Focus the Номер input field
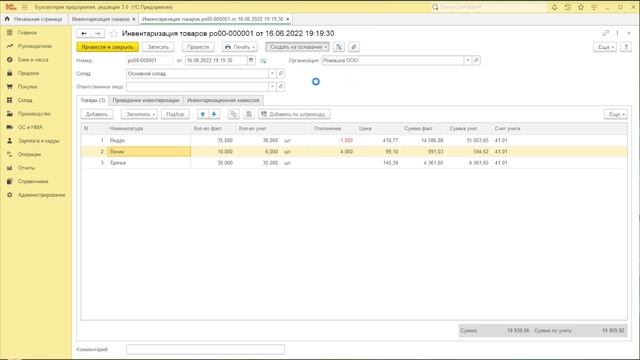Screen dimensions: 640x360 point(149,60)
